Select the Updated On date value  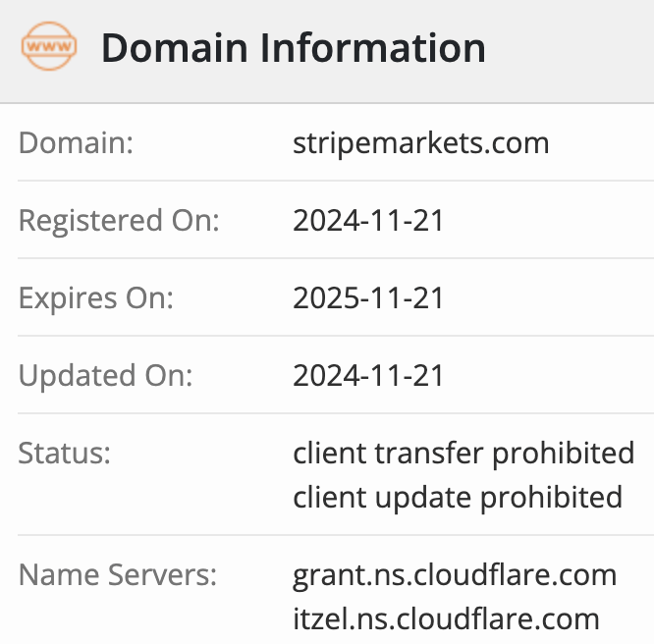point(368,376)
